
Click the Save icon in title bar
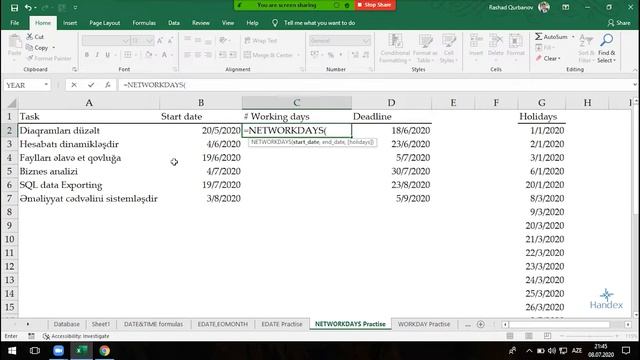pyautogui.click(x=14, y=7)
